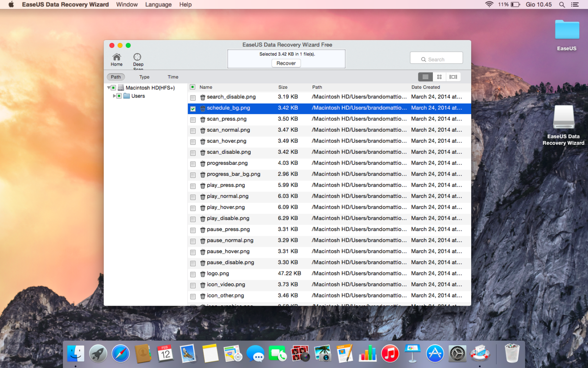The width and height of the screenshot is (588, 368).
Task: Toggle the Macintosh HD(HFS+) checkbox
Action: pos(113,88)
